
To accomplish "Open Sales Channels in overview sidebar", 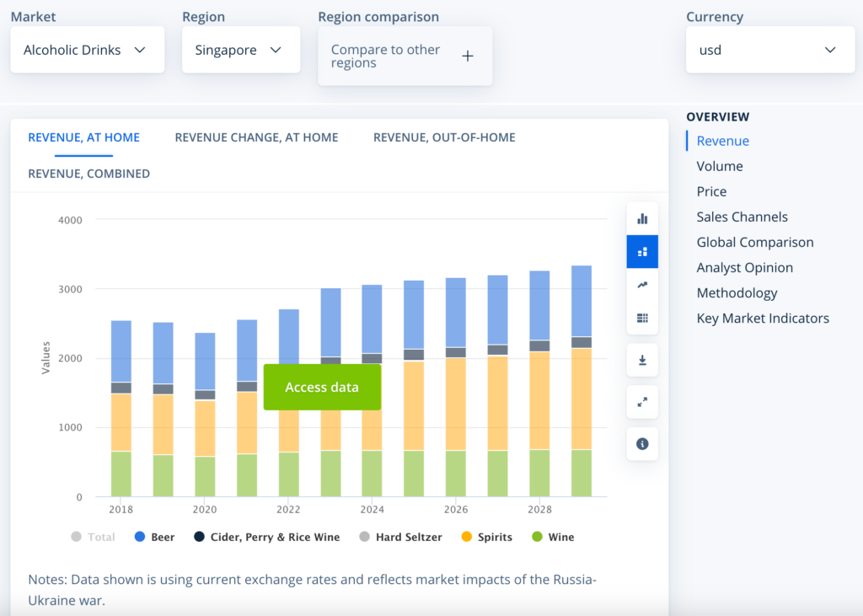I will (x=742, y=217).
